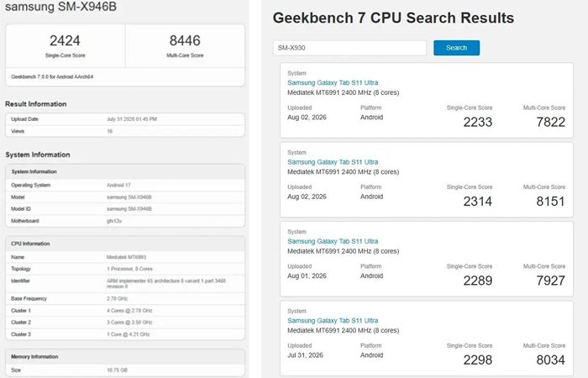Click the blue Search button
This screenshot has height=378, width=588.
456,48
